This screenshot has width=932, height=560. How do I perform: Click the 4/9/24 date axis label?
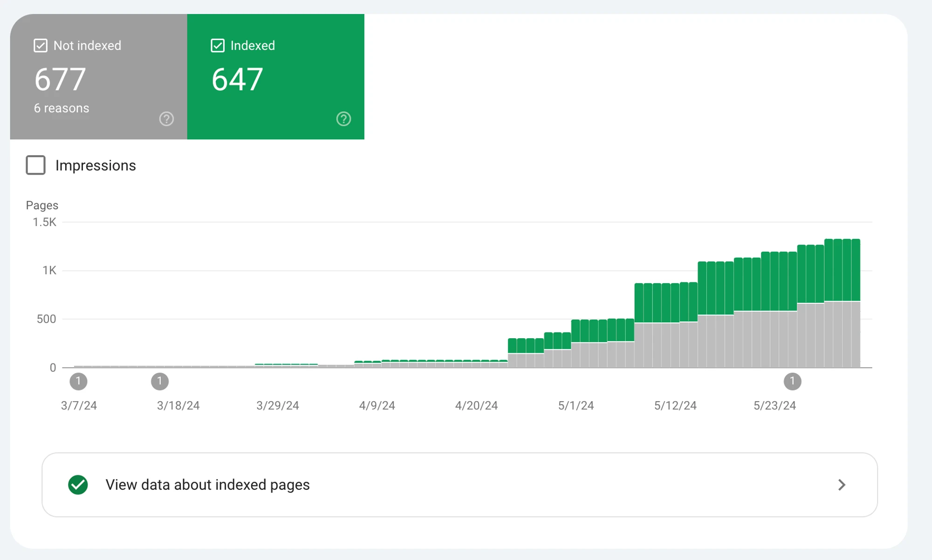pos(377,405)
